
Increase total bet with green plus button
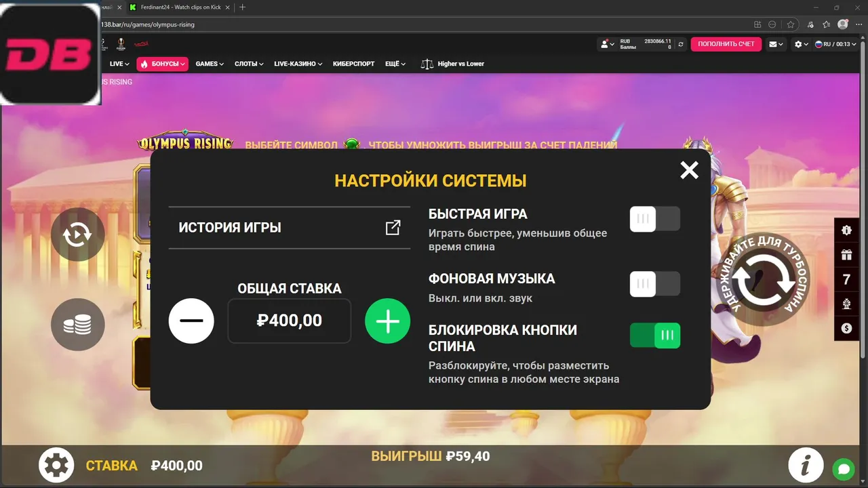(388, 321)
